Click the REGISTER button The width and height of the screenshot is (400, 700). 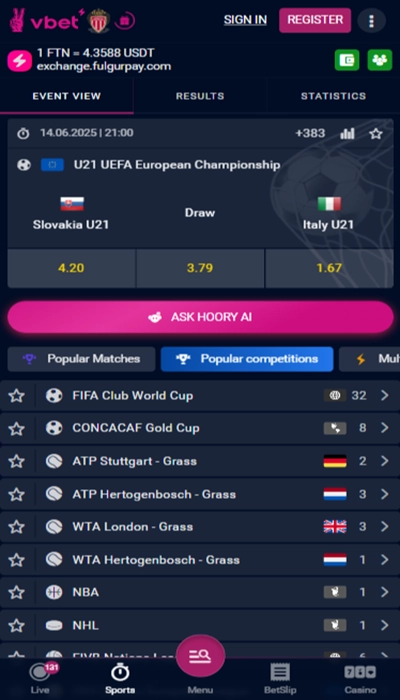[x=315, y=20]
